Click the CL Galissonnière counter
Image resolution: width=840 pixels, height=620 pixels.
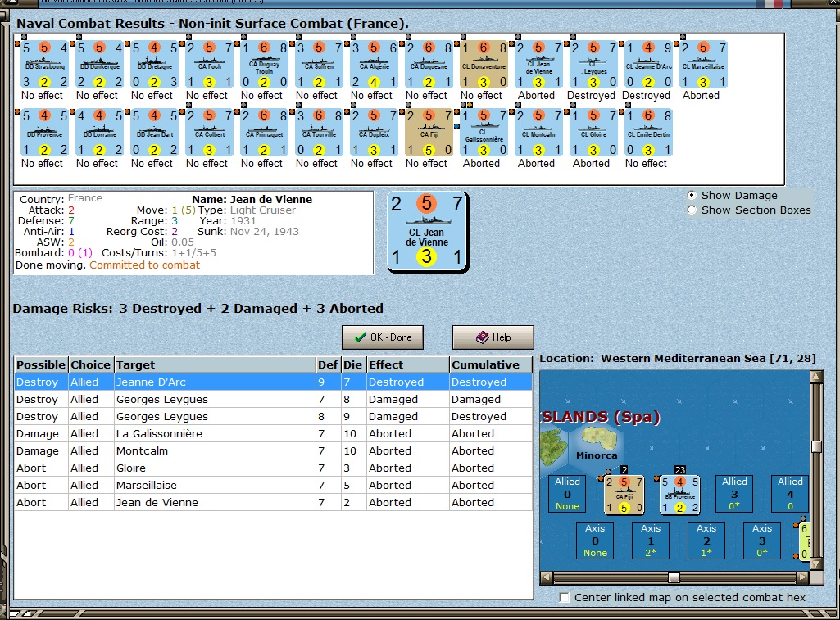click(x=484, y=133)
